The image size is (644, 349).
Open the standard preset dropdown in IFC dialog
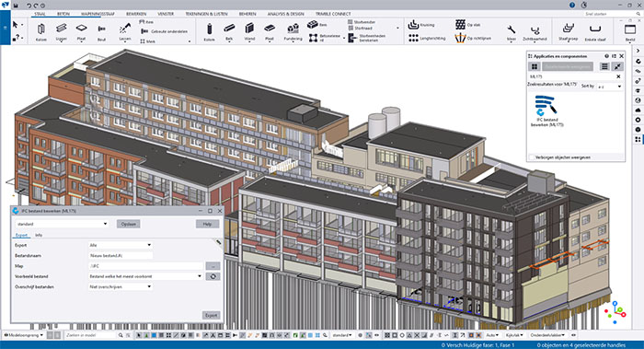(62, 224)
